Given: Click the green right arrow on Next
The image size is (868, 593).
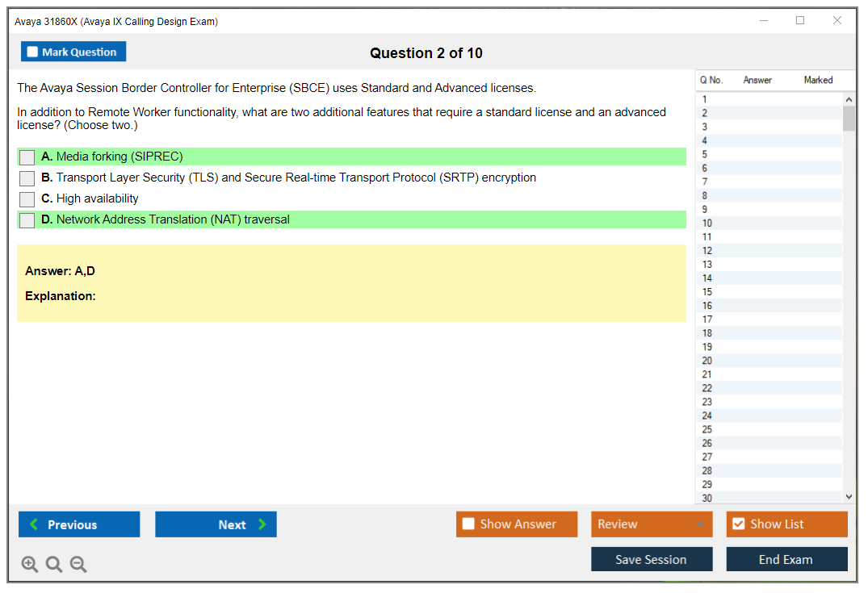Looking at the screenshot, I should click(262, 524).
